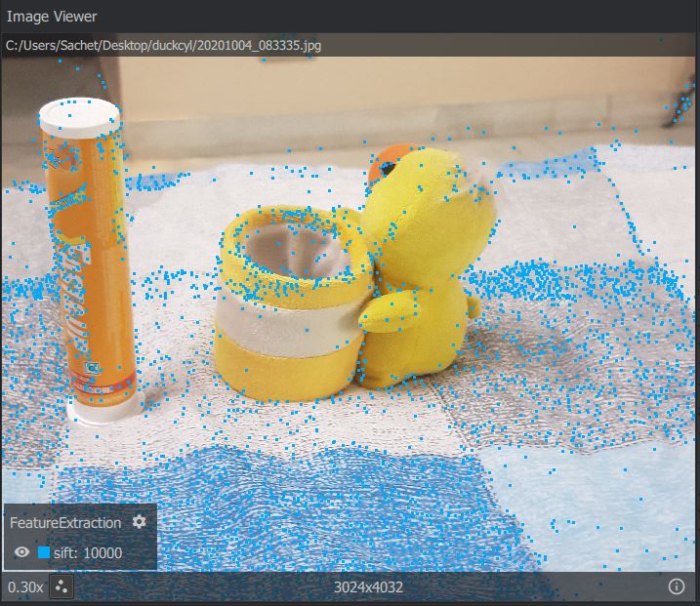Click the Image Viewer panel title

(x=52, y=17)
